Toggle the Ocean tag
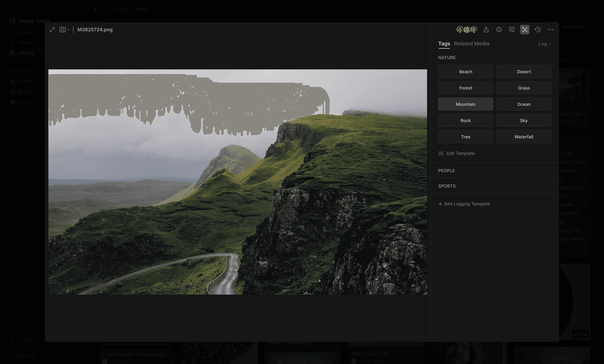Viewport: 604px width, 364px height. 524,104
